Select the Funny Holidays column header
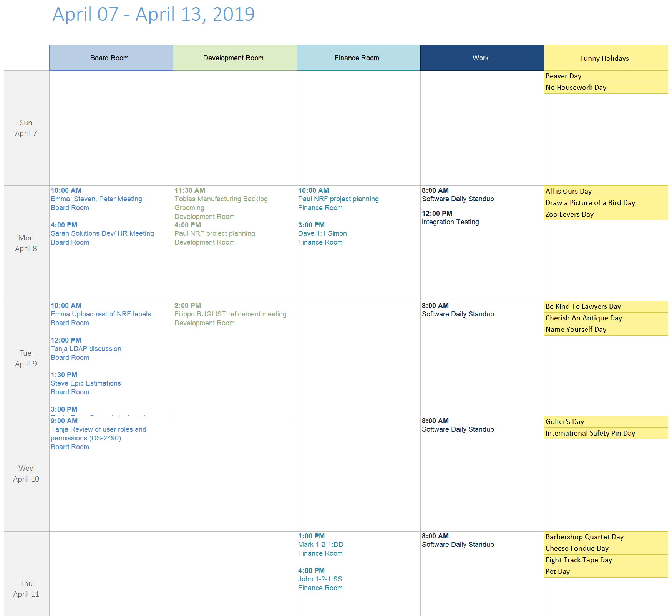Viewport: 672px width, 616px height. click(x=606, y=58)
